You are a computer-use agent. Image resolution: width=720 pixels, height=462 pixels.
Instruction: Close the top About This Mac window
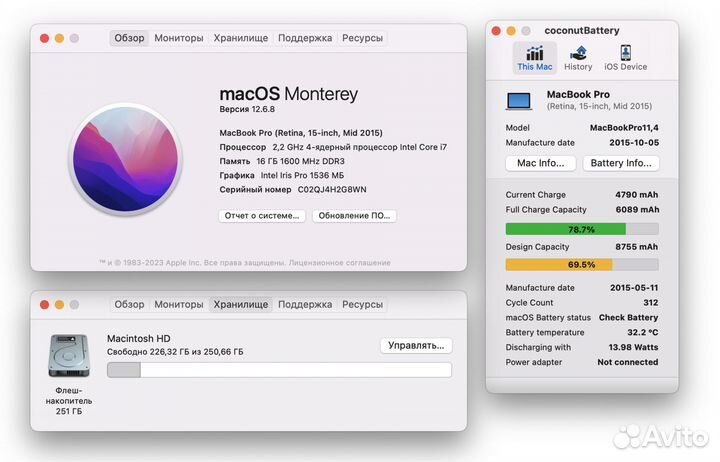[x=45, y=39]
